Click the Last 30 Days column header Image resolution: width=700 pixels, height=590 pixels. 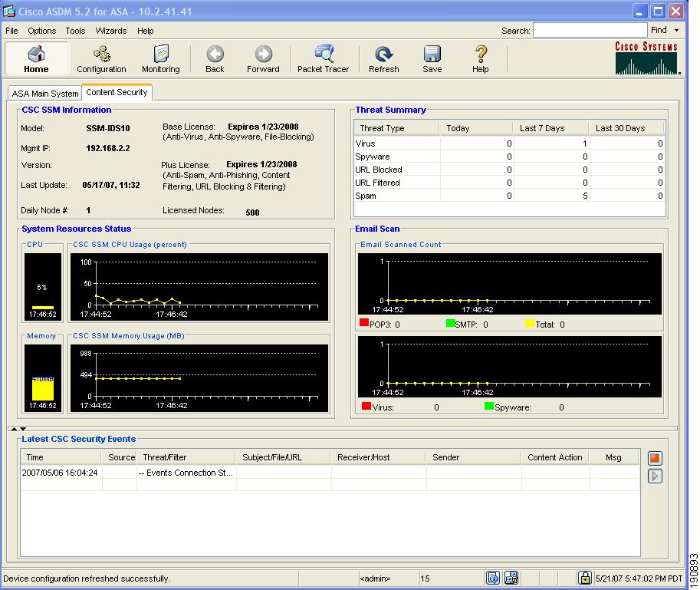[627, 128]
